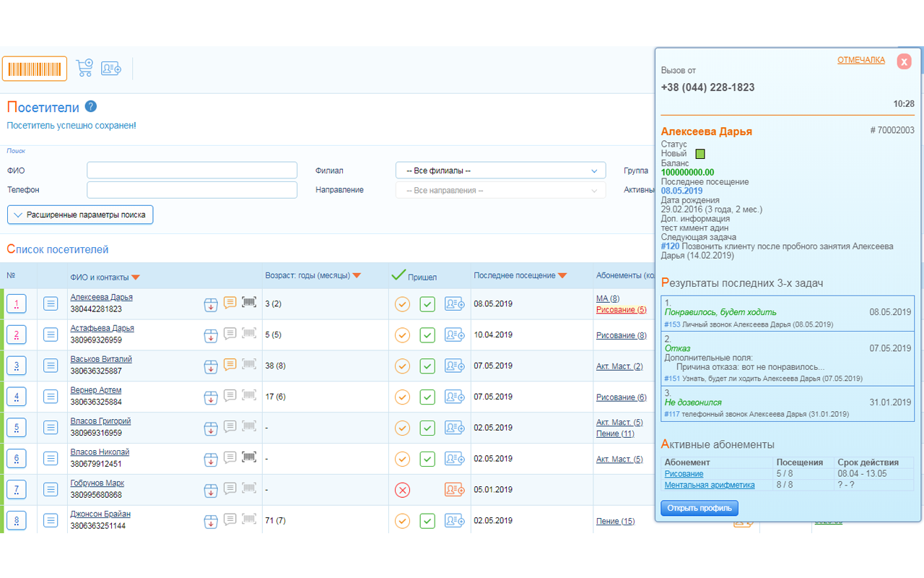Click gray comment icon for Вернер Артем
This screenshot has width=924, height=578.
pos(230,396)
